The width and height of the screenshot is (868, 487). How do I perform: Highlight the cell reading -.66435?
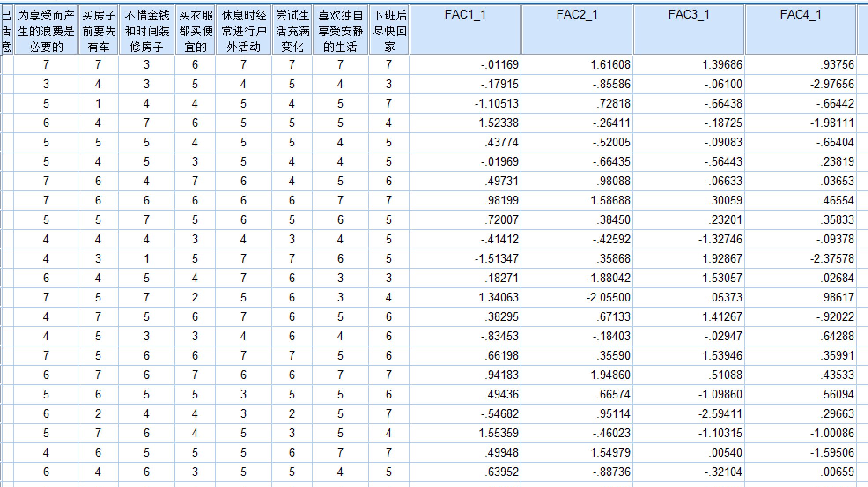pos(577,162)
